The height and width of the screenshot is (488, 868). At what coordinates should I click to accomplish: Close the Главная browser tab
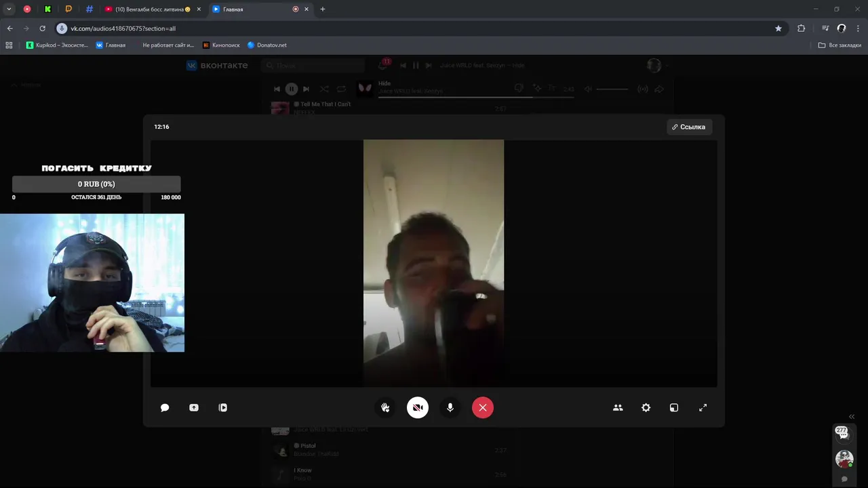307,9
